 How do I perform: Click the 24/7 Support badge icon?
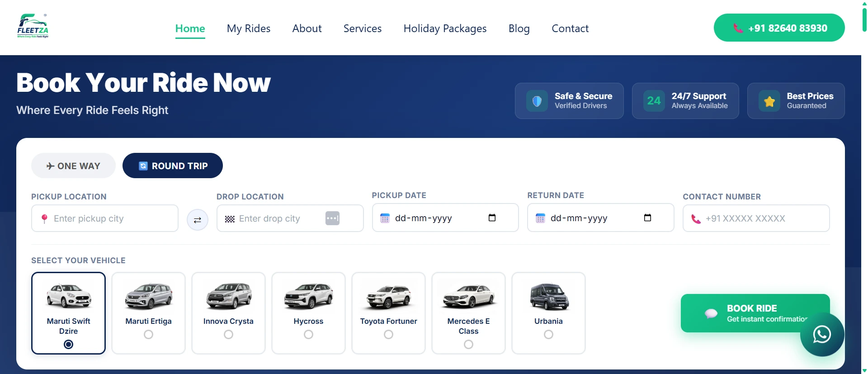coord(654,101)
